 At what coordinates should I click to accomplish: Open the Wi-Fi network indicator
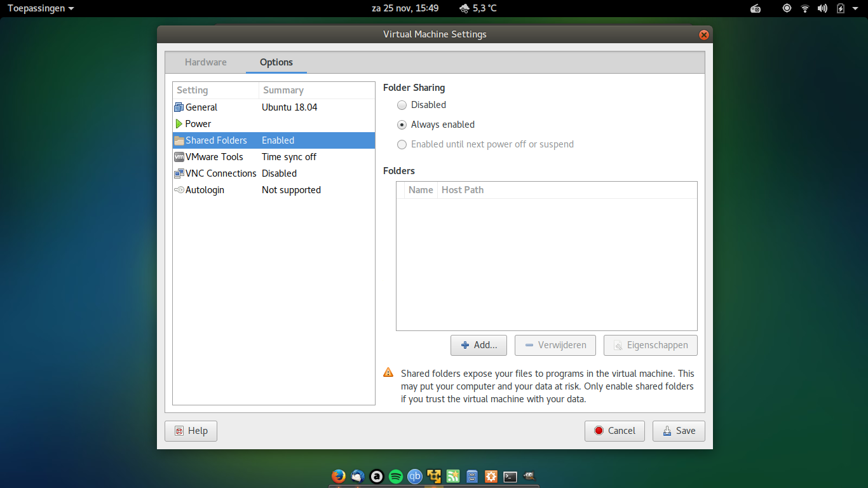pos(805,8)
